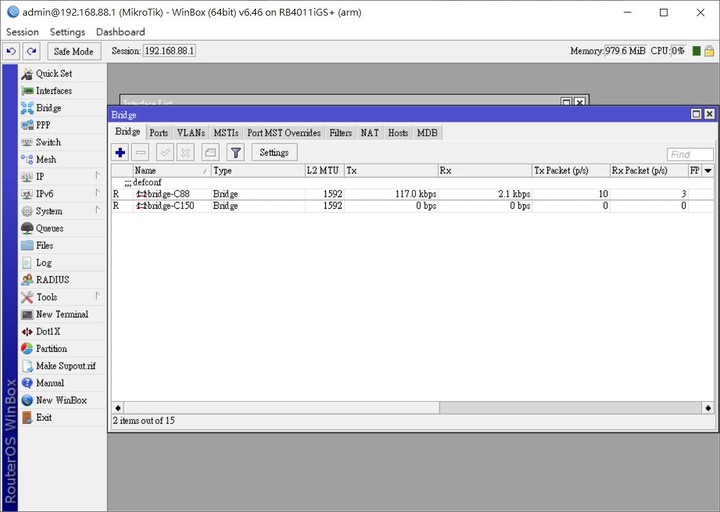The height and width of the screenshot is (512, 720).
Task: Open the PPP sidebar item
Action: (x=62, y=125)
